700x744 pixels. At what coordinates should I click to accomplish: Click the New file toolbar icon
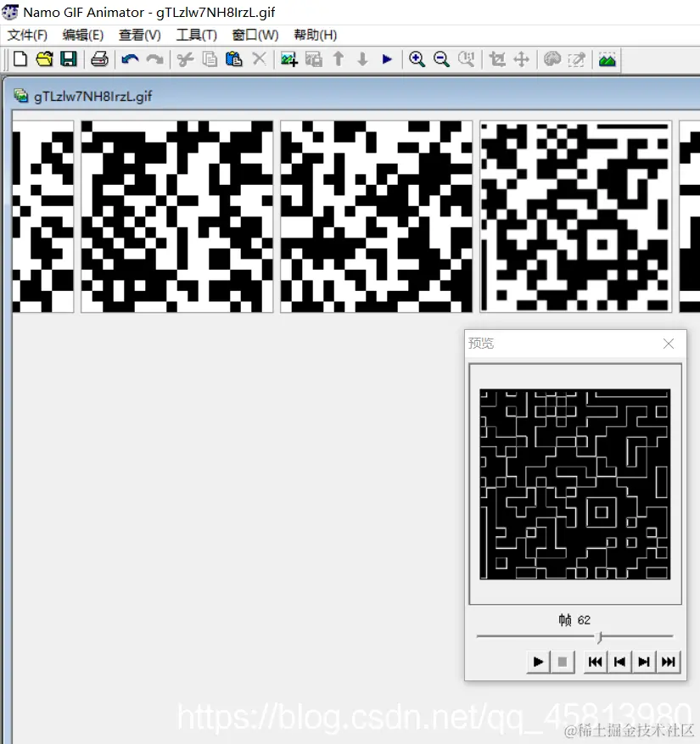20,59
